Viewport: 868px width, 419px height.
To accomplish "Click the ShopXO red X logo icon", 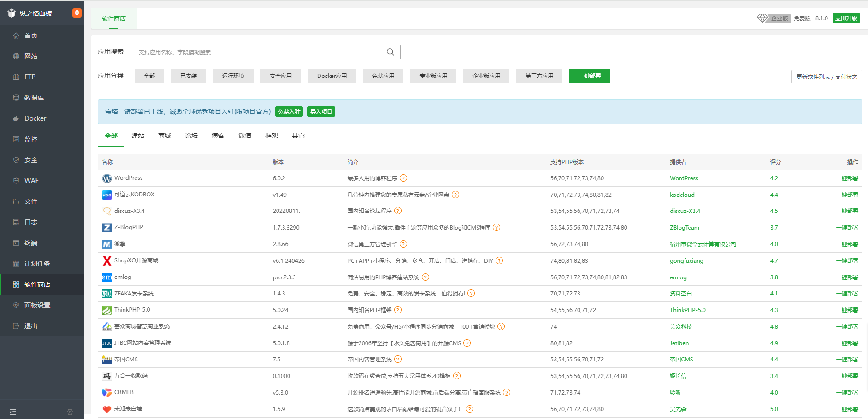I will point(107,261).
